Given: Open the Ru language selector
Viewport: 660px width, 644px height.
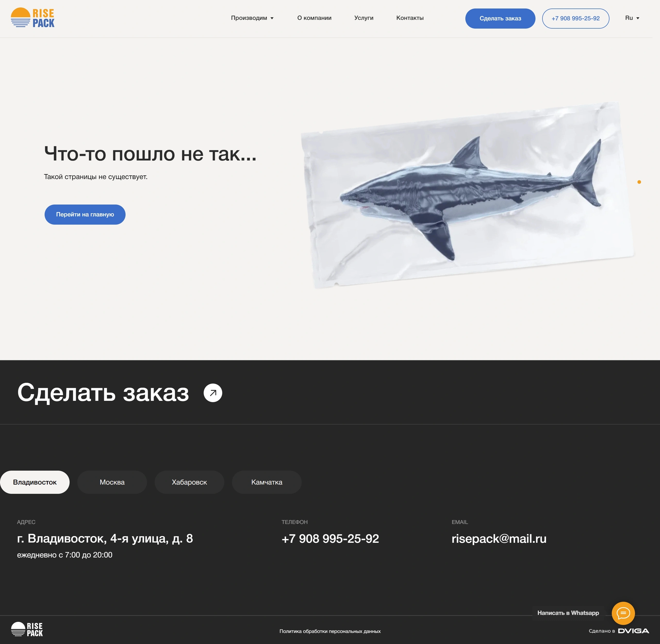Looking at the screenshot, I should pos(632,18).
